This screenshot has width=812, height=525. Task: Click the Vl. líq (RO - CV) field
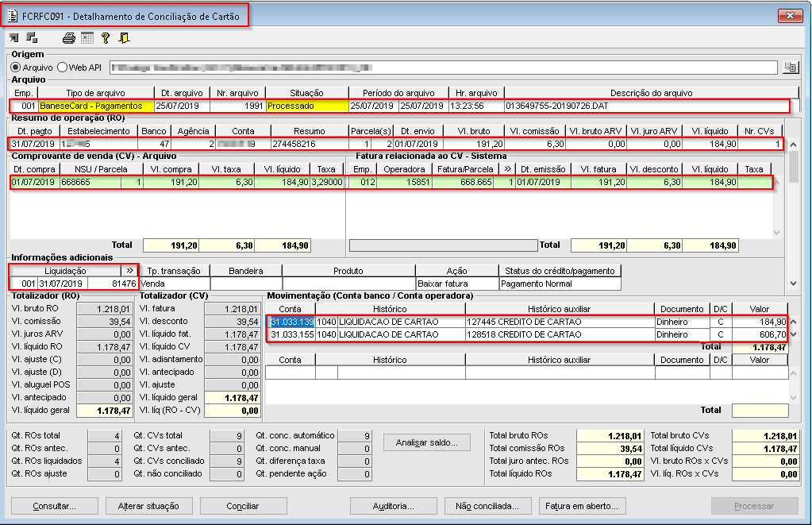[x=232, y=411]
